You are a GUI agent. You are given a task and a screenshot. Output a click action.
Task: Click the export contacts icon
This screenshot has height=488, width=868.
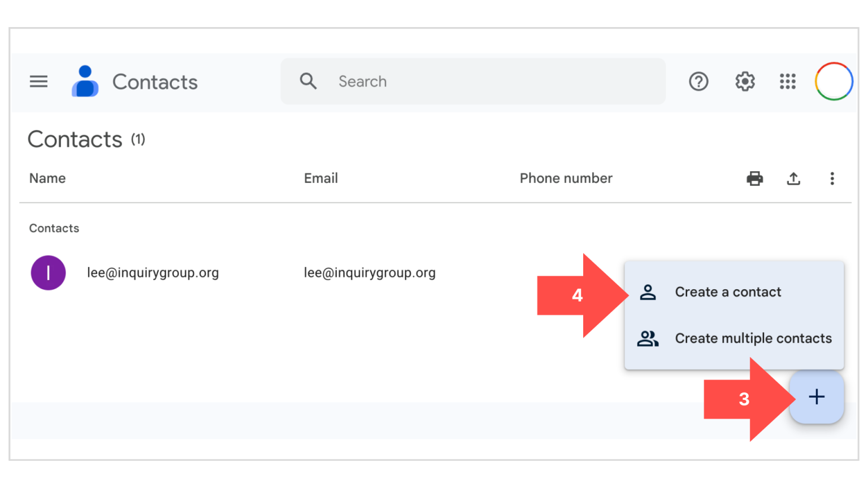point(793,179)
